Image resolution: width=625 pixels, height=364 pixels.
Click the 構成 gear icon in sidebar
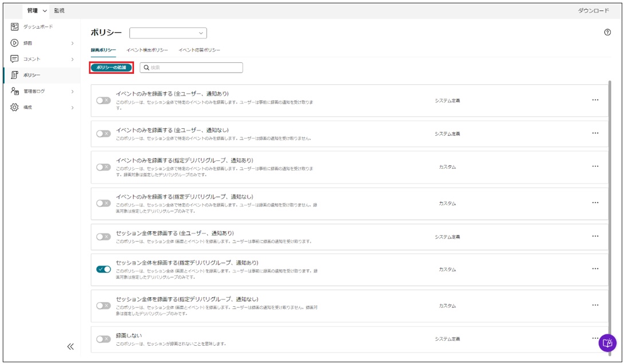tap(15, 107)
